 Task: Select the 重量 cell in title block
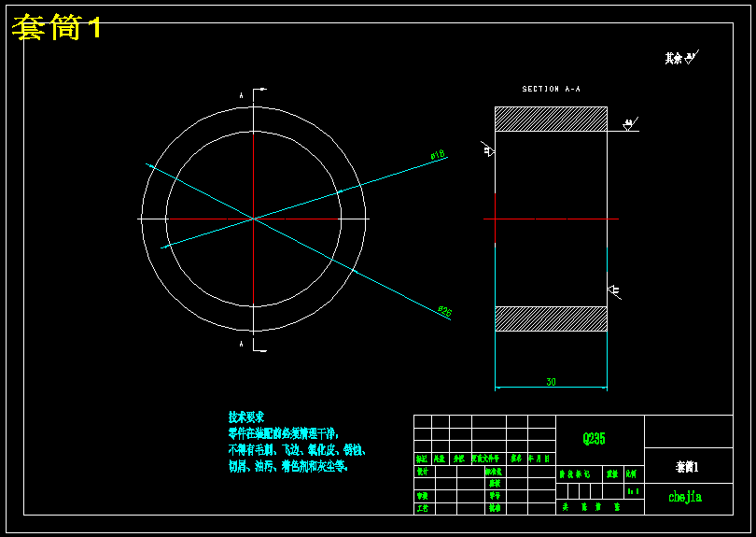point(612,474)
